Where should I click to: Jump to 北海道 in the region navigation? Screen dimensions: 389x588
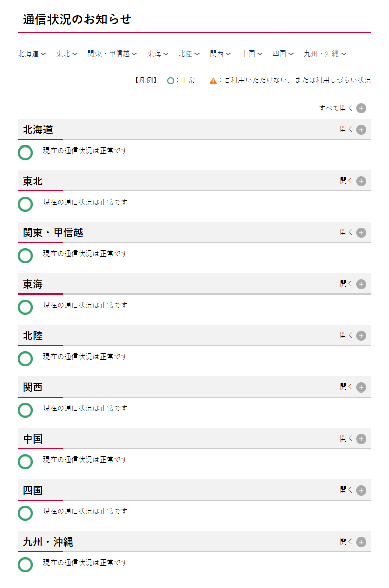point(31,54)
